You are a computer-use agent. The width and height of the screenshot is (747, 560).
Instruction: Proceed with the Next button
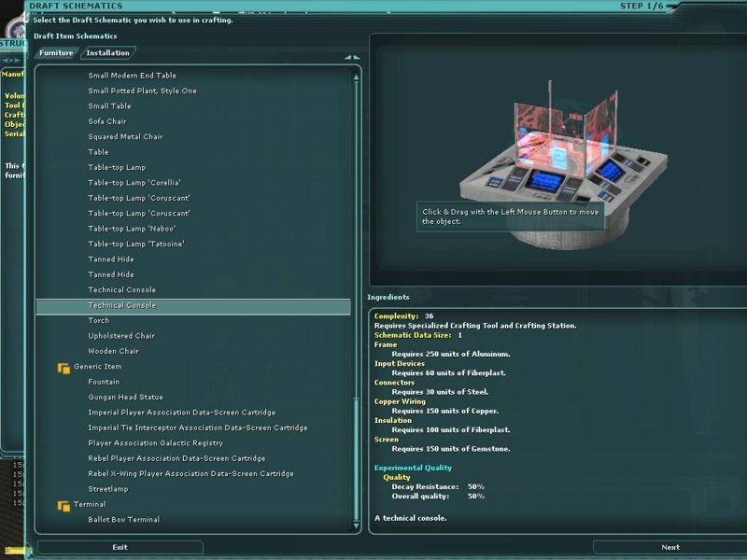pos(669,548)
